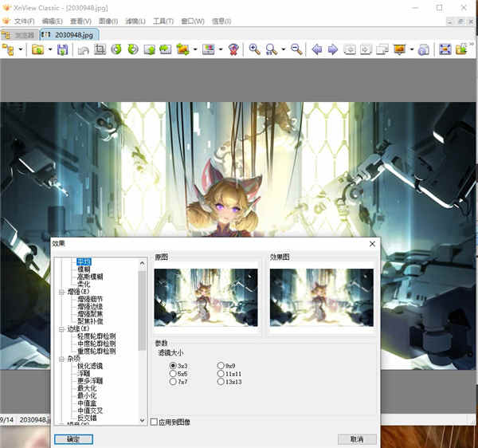Click the zoom fit magnifier icon
Screen dimensions: 478x448
(x=271, y=49)
